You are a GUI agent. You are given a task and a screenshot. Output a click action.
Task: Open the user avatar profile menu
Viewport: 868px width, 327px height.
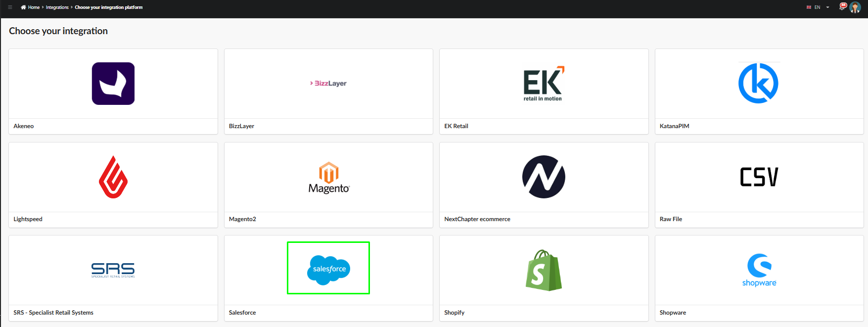(x=855, y=7)
